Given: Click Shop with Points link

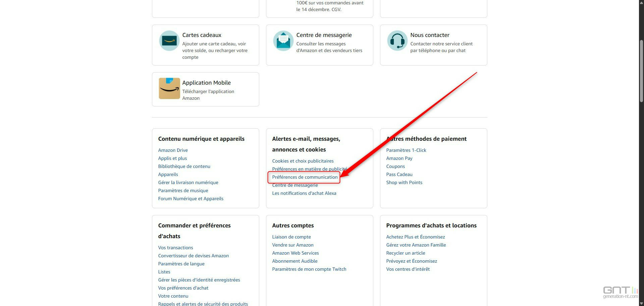Looking at the screenshot, I should tap(404, 182).
